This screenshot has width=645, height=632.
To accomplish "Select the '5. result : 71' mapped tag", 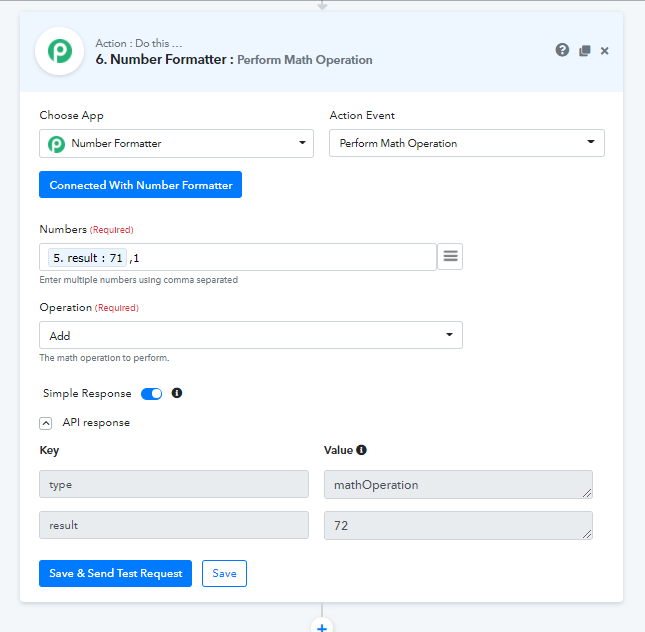I will coord(88,258).
